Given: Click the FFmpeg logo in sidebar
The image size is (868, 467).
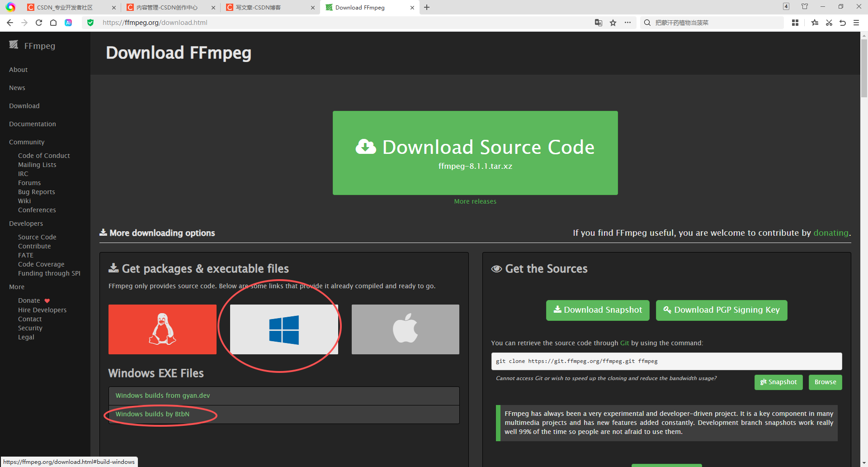Looking at the screenshot, I should [x=14, y=44].
